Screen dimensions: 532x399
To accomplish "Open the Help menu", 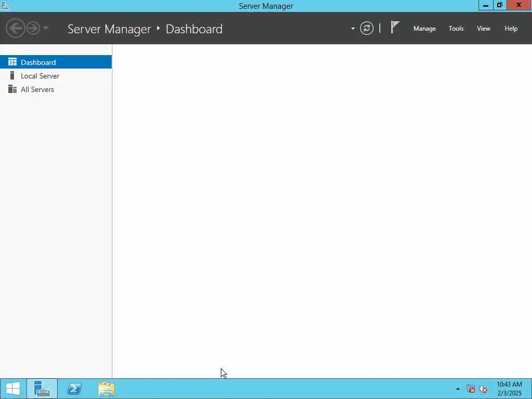I will point(511,29).
